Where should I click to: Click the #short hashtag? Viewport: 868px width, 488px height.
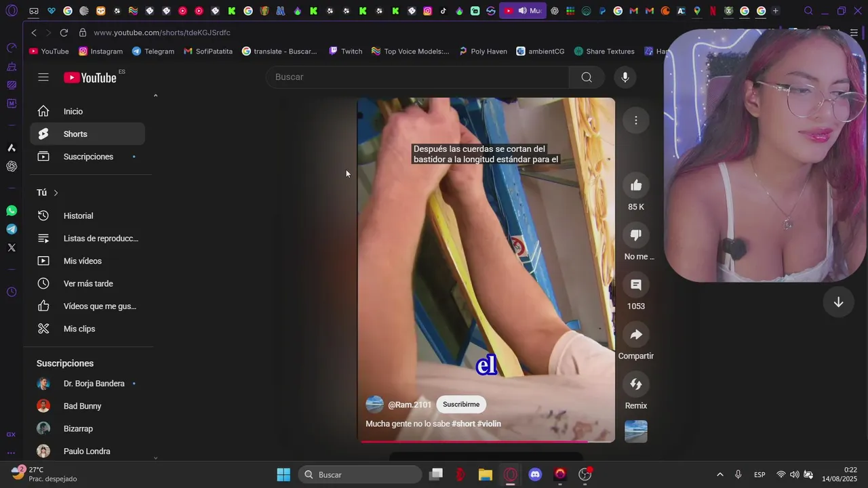point(463,424)
